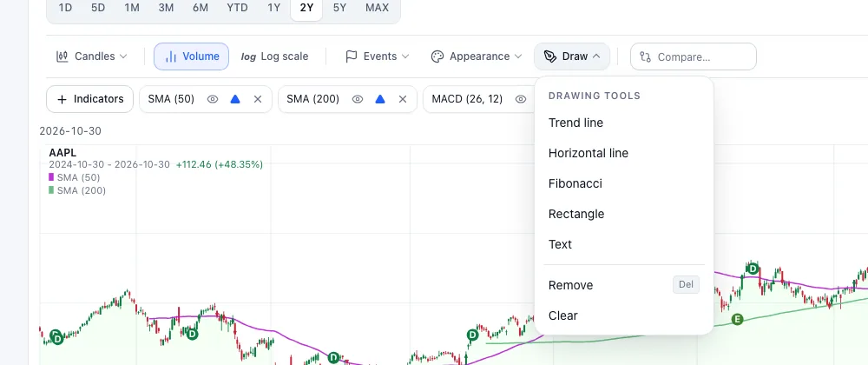Viewport: 868px width, 365px height.
Task: Click Clear in the Draw menu
Action: (624, 315)
